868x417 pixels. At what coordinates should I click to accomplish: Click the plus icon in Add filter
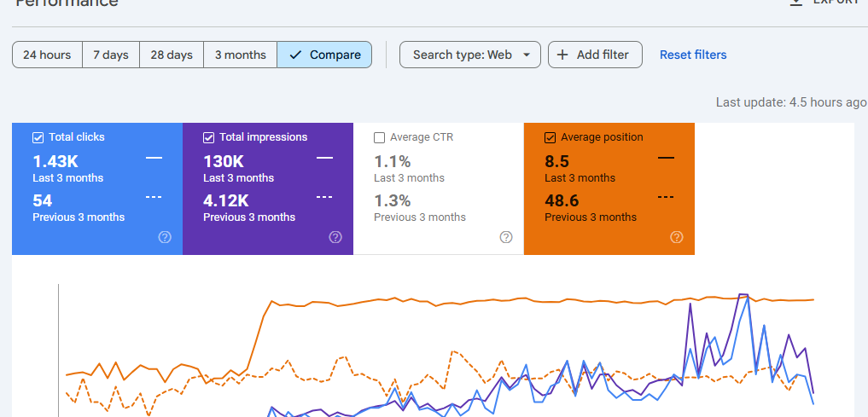(x=562, y=55)
